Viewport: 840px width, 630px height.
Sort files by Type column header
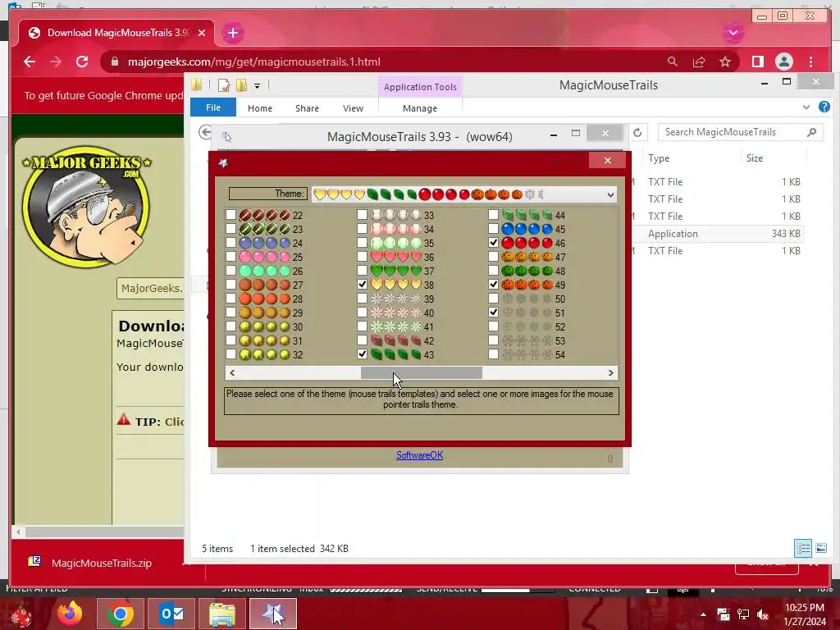pos(659,158)
